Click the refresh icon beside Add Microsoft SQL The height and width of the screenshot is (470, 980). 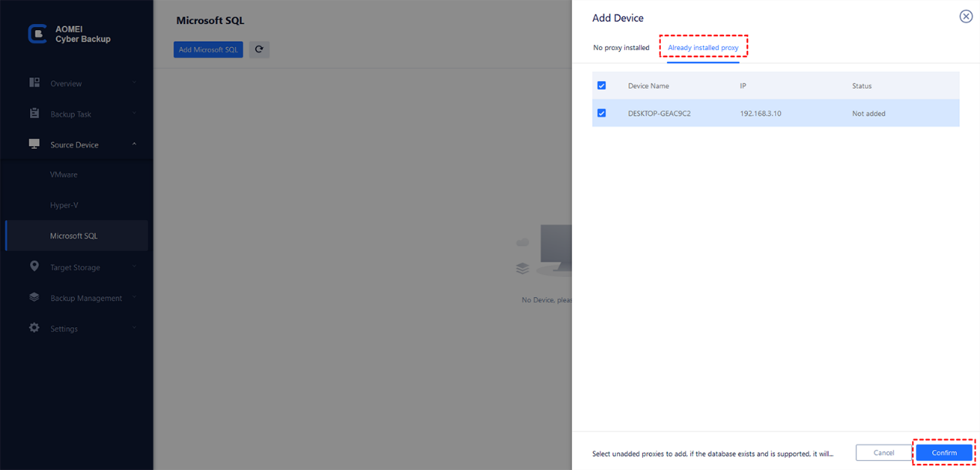(x=259, y=49)
